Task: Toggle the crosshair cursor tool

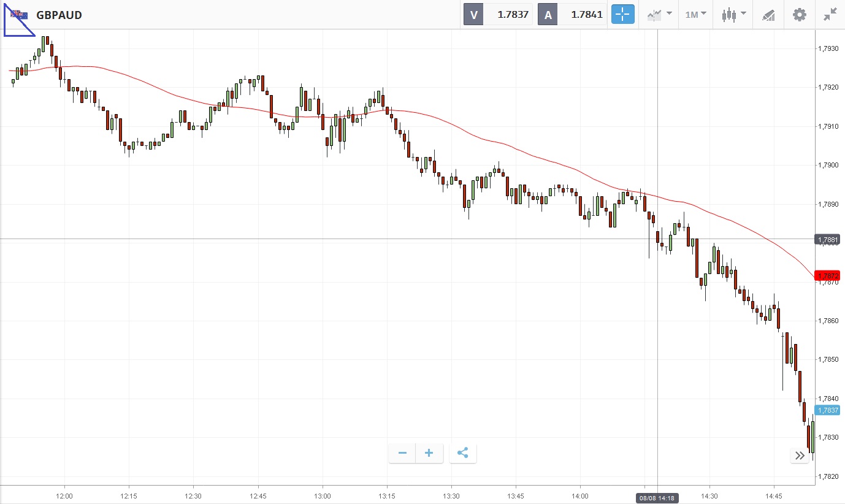Action: pos(622,15)
